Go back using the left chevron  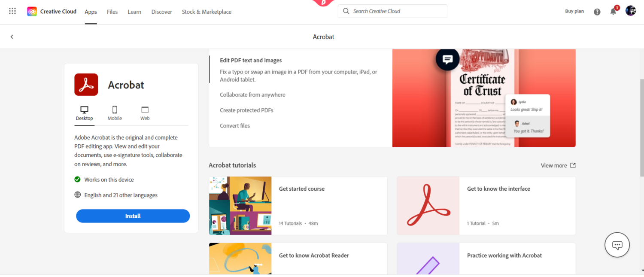[x=12, y=37]
